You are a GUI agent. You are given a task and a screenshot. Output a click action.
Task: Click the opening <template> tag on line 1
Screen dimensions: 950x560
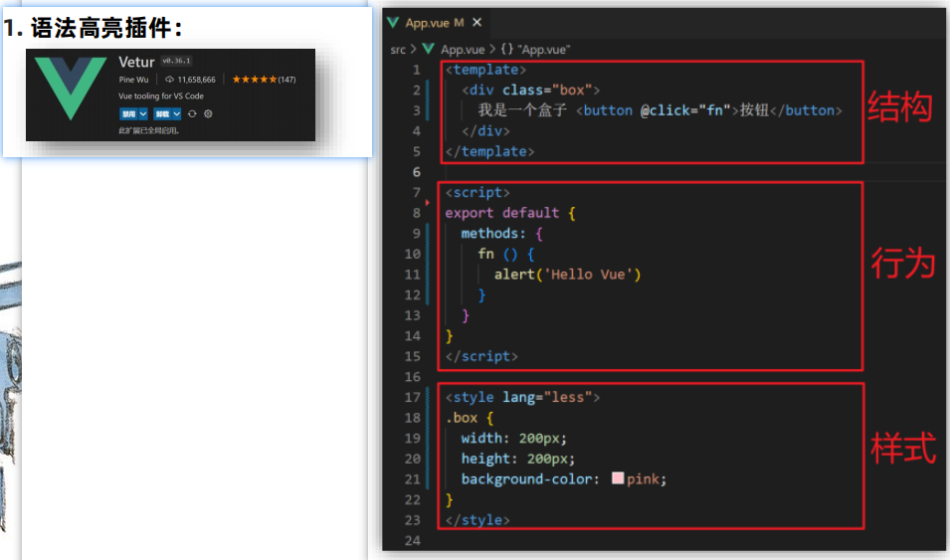(485, 70)
